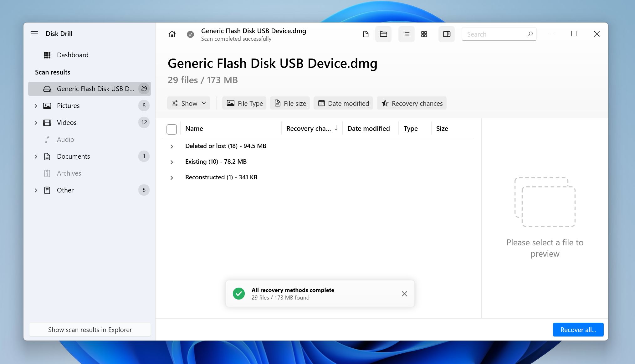Click Show scan results in Explorer
635x364 pixels.
coord(90,330)
